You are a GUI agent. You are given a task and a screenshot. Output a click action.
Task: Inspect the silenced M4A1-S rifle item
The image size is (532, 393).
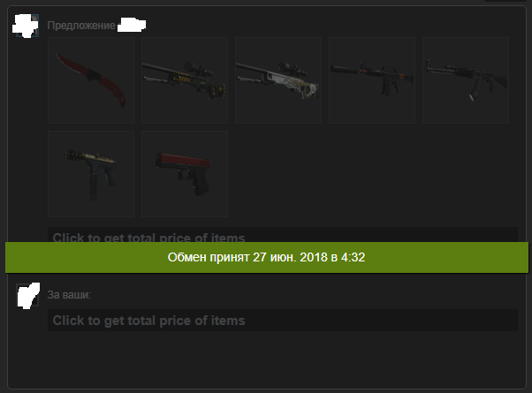point(372,80)
